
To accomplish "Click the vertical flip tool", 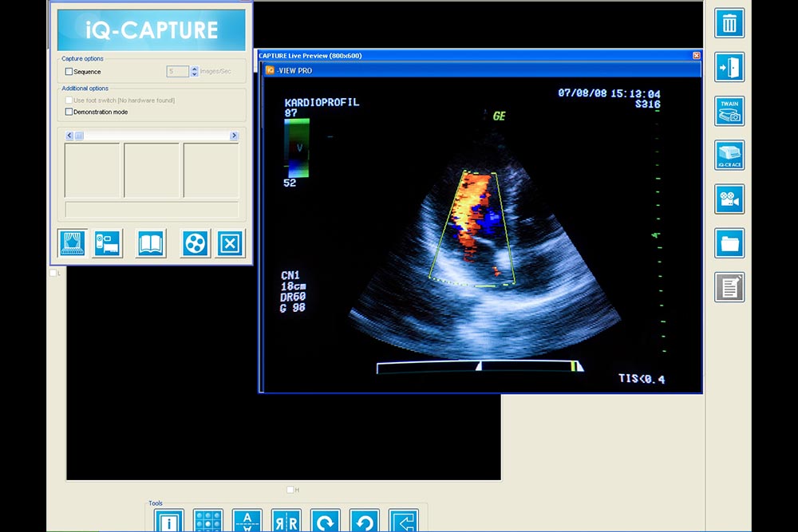I will 247,520.
